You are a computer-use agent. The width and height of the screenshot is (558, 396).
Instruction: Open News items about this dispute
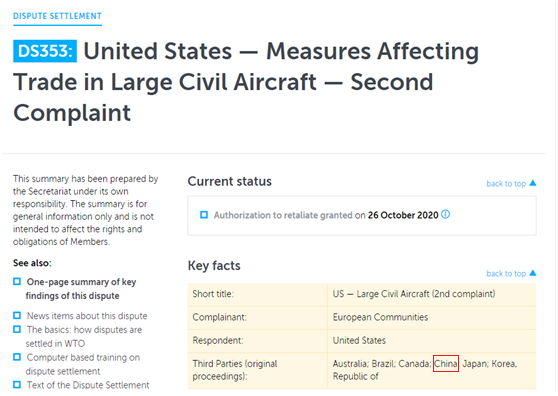tap(87, 316)
